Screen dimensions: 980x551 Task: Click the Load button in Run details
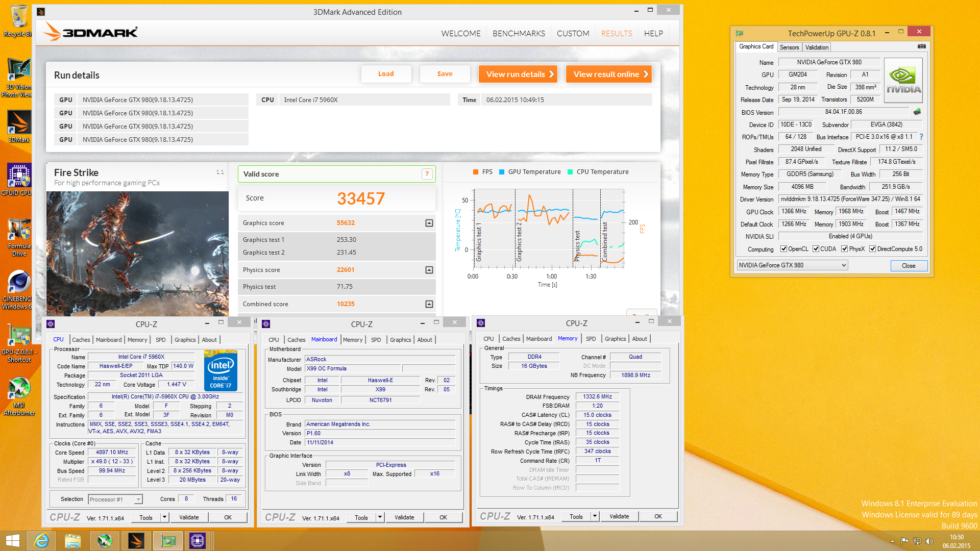coord(386,74)
